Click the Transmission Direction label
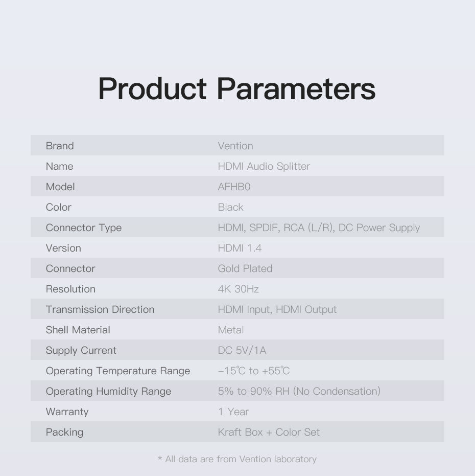This screenshot has width=475, height=476. pyautogui.click(x=100, y=309)
